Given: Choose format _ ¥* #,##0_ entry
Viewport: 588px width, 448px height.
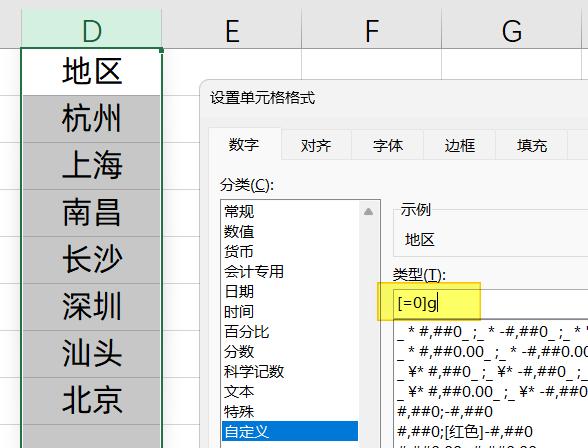Looking at the screenshot, I should click(x=492, y=372).
